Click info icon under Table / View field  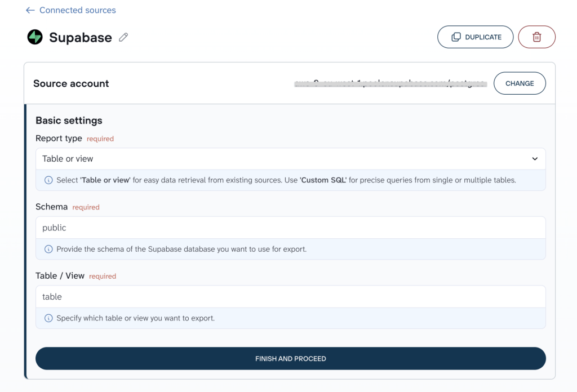click(x=48, y=318)
